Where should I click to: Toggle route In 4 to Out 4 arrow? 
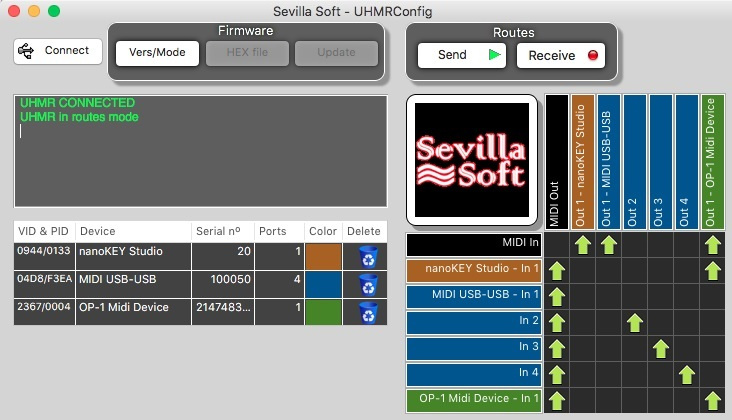pos(687,375)
